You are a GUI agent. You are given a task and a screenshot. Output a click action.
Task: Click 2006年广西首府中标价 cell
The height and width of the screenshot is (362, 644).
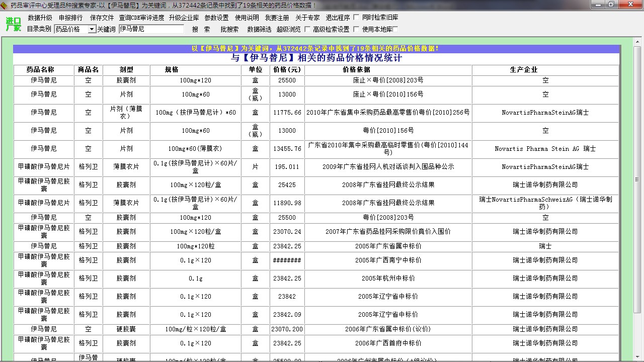coord(388,343)
